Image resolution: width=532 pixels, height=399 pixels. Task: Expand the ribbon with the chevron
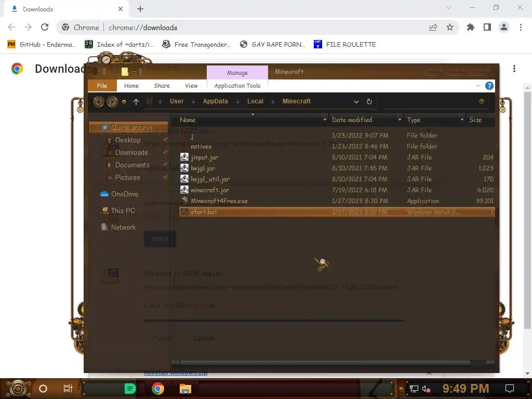(x=478, y=86)
